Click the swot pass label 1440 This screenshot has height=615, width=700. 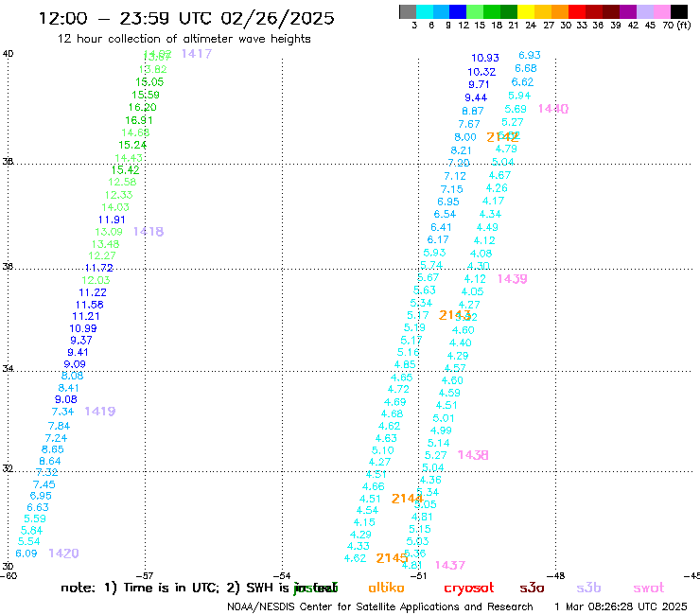coord(553,109)
